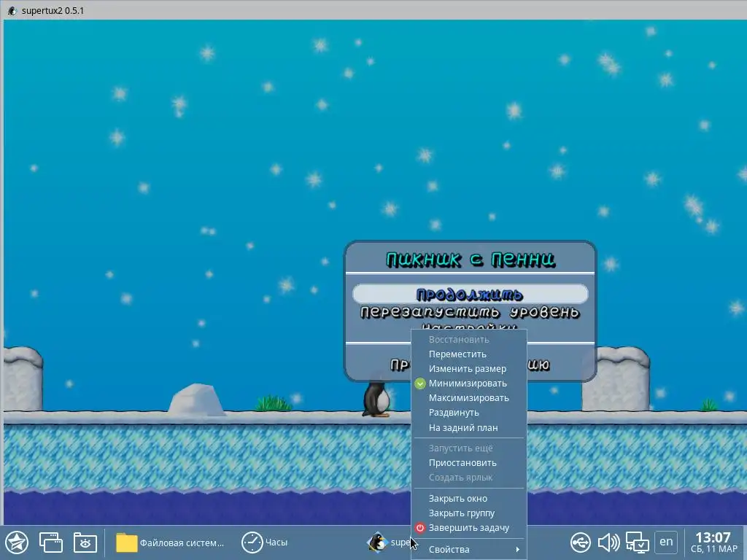Open the network connection tray icon
This screenshot has height=560, width=747.
[637, 542]
